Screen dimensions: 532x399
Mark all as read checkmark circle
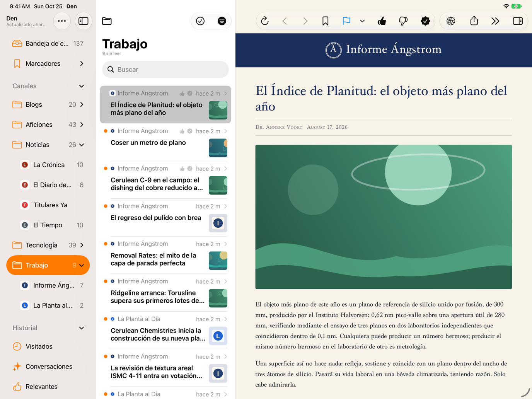click(x=200, y=21)
